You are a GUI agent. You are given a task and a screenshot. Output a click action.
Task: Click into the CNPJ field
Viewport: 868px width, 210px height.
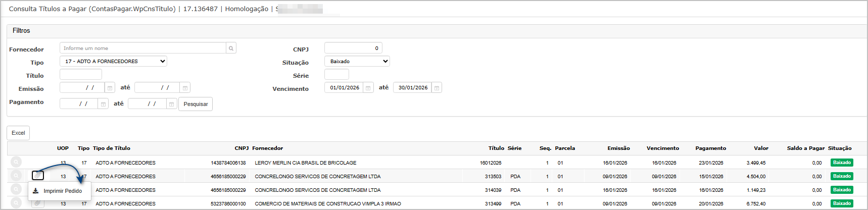pos(353,48)
